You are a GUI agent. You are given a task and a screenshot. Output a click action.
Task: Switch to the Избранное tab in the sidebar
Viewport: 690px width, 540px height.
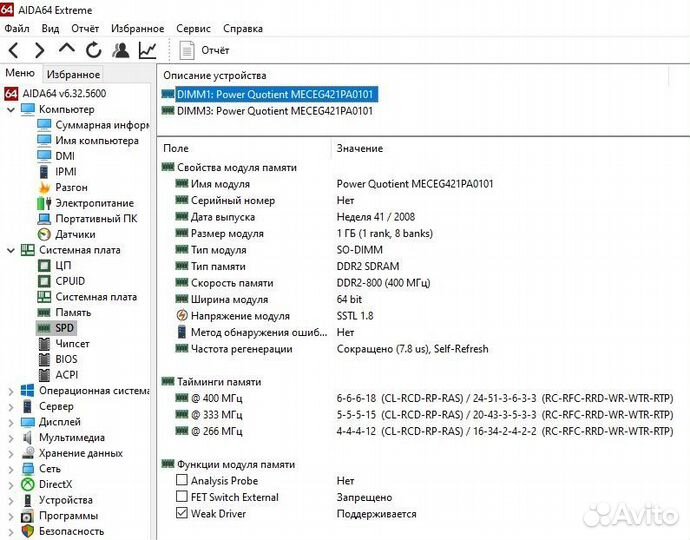click(x=73, y=74)
